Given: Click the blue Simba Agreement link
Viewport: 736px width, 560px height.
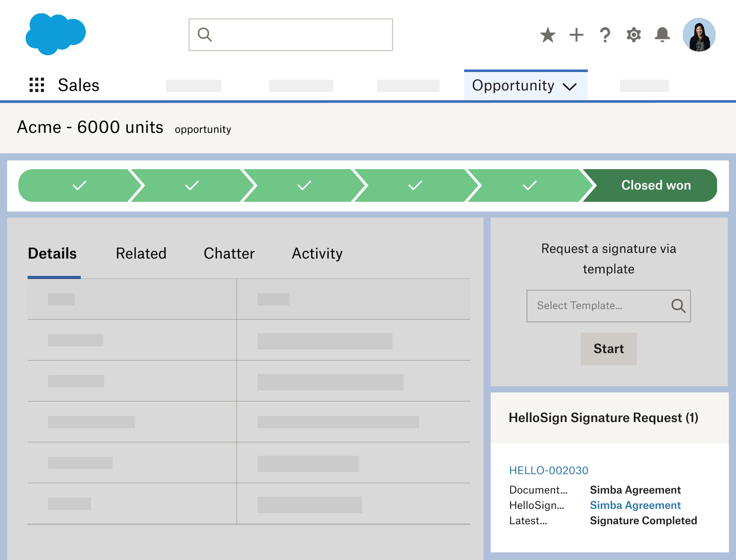Looking at the screenshot, I should [x=635, y=505].
